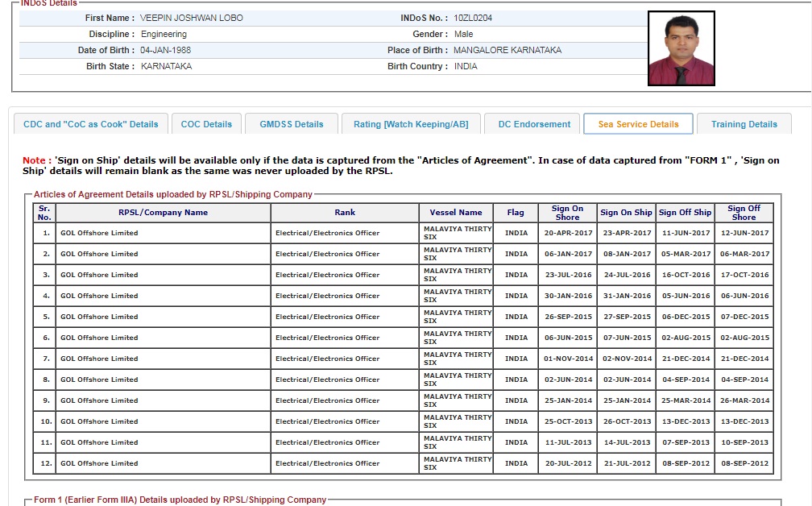This screenshot has height=506, width=812.
Task: Open the Training Details tab
Action: pyautogui.click(x=744, y=124)
